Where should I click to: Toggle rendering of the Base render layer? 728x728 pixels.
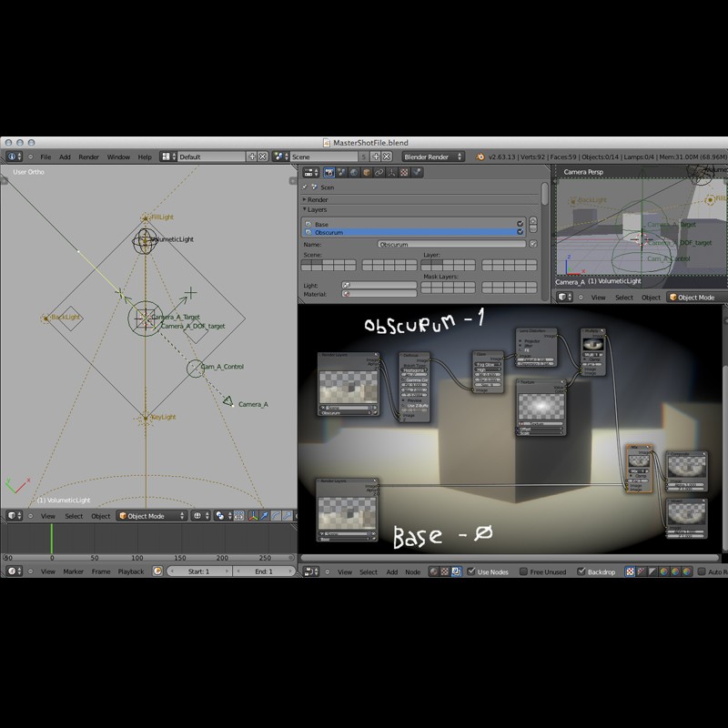519,224
